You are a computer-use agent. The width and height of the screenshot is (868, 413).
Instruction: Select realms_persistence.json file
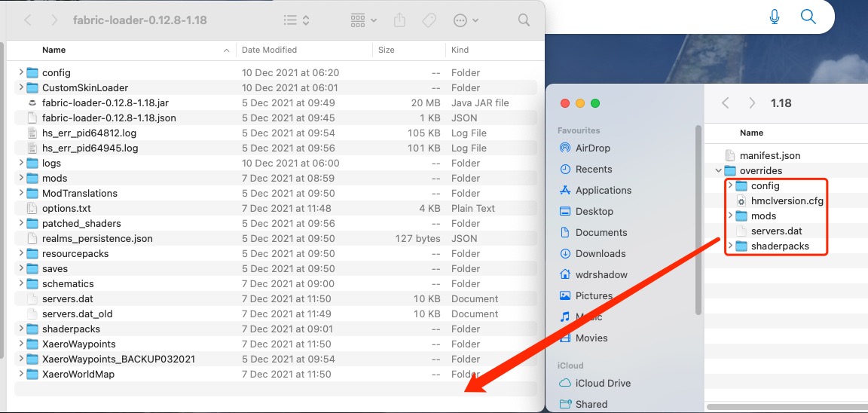point(97,239)
